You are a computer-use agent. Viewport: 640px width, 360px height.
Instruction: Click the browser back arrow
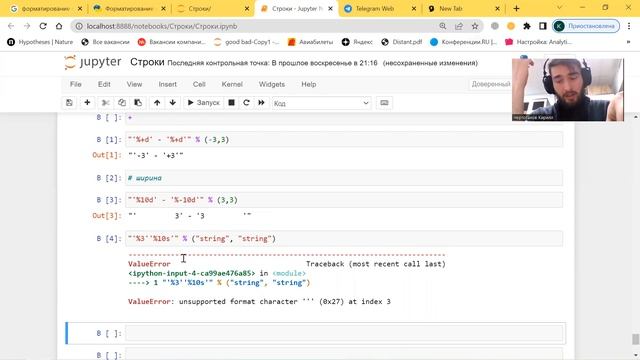[11, 26]
